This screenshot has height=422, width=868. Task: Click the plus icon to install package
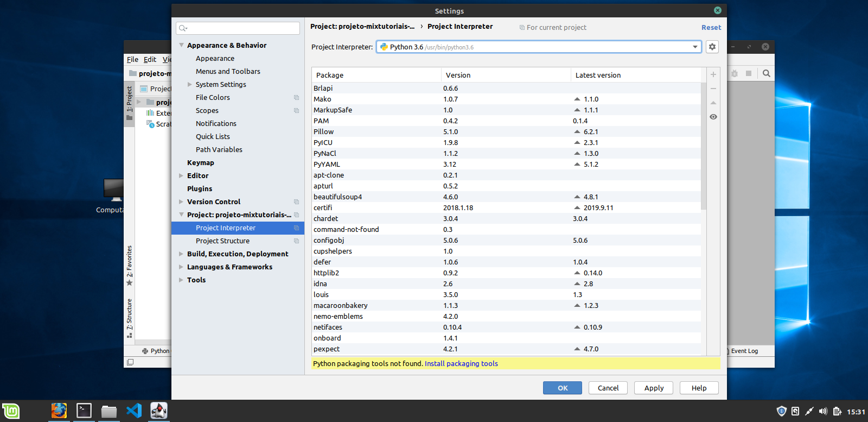(x=713, y=74)
